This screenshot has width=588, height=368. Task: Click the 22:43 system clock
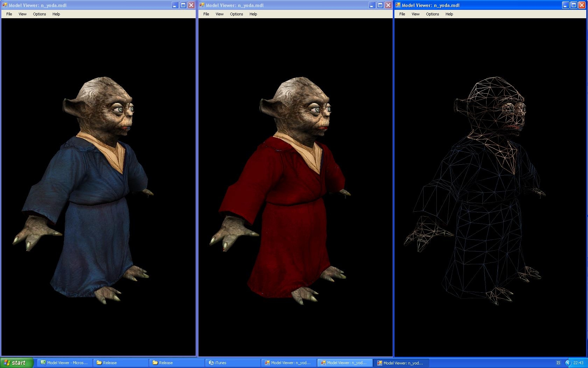(578, 363)
